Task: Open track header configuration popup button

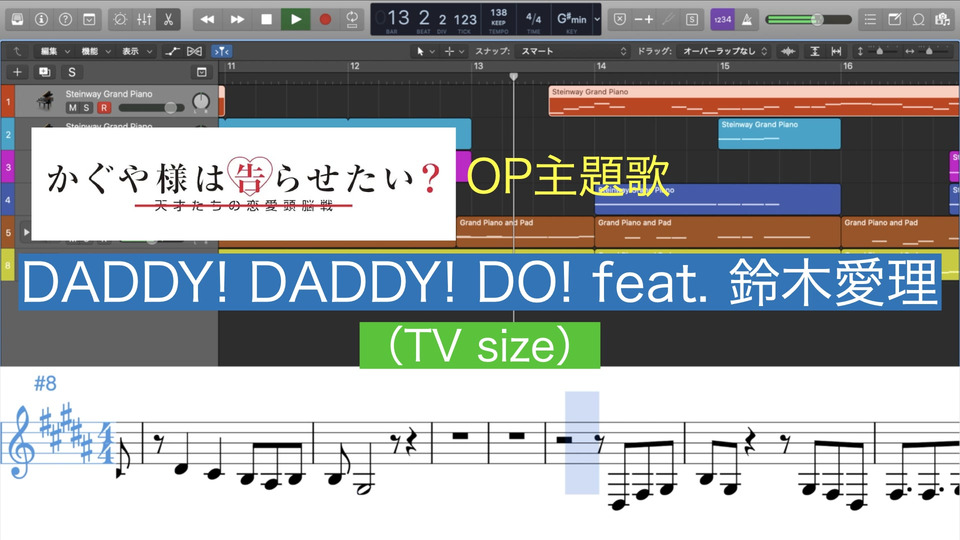Action: (x=201, y=72)
